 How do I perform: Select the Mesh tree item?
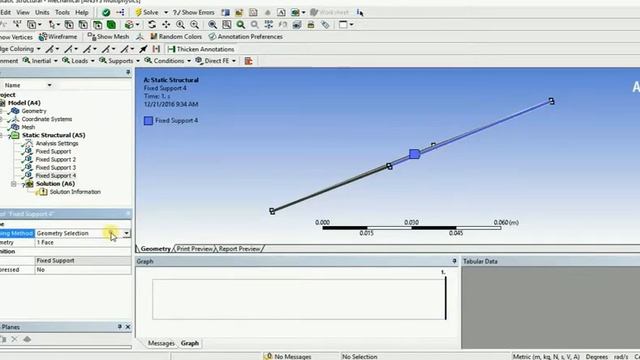click(x=28, y=127)
